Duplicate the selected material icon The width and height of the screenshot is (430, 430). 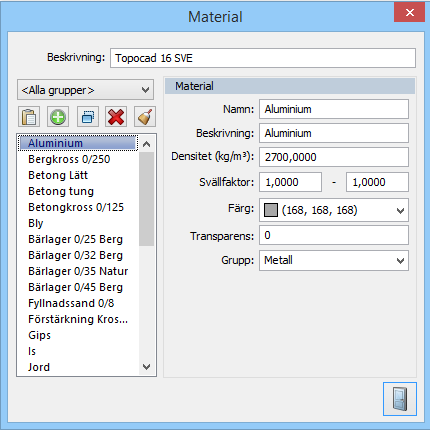(88, 117)
